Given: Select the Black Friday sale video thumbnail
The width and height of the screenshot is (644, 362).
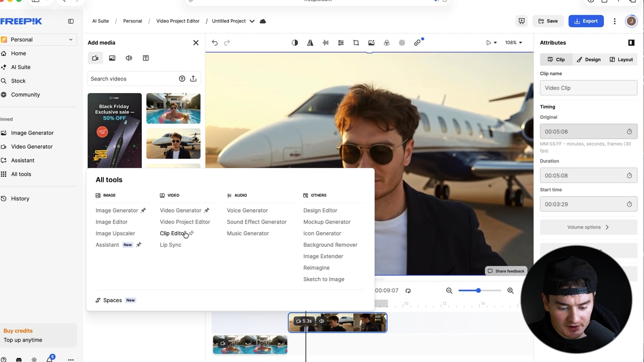Looking at the screenshot, I should [115, 131].
